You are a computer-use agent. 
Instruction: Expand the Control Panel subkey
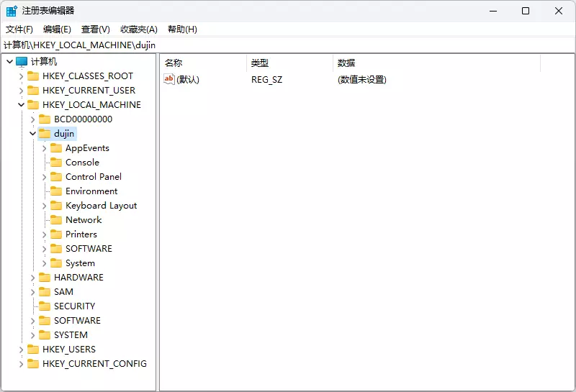click(x=44, y=177)
